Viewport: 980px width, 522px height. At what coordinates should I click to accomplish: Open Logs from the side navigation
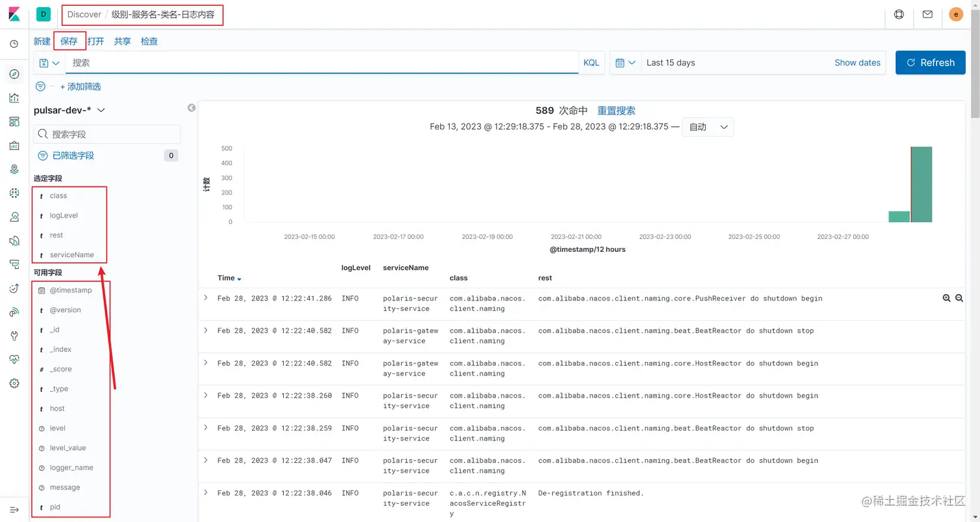(x=14, y=240)
